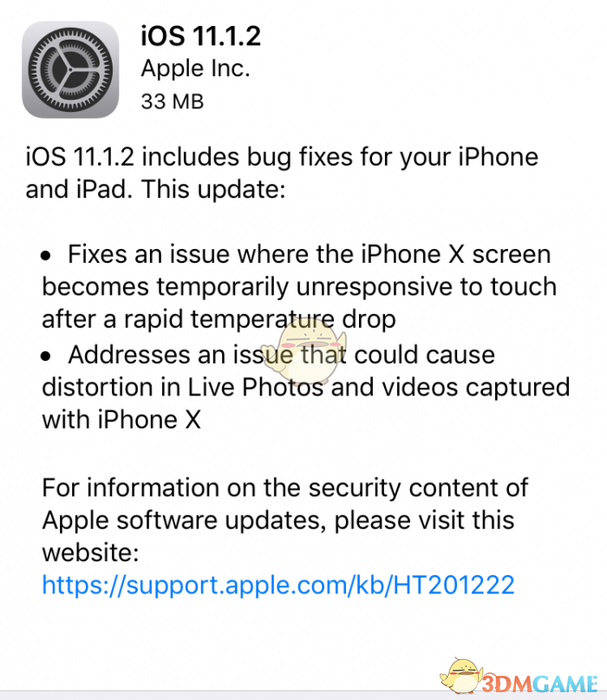Select the second bullet point dot
Image resolution: width=607 pixels, height=700 pixels.
point(46,357)
